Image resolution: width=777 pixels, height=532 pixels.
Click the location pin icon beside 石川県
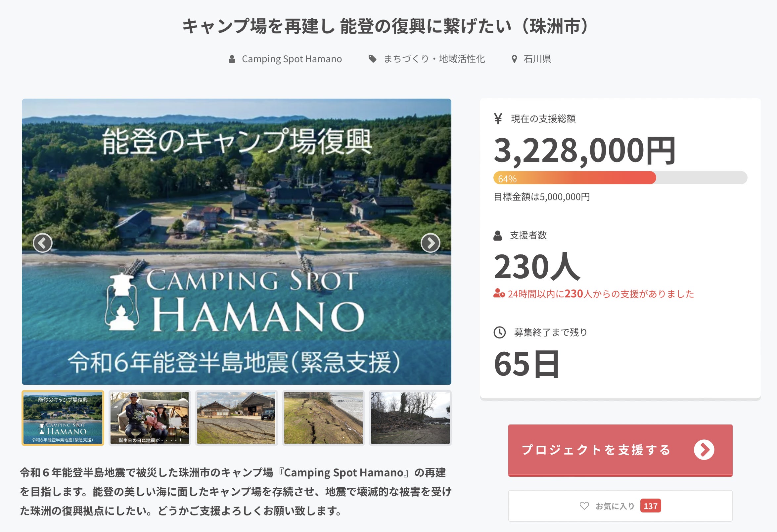click(x=514, y=59)
